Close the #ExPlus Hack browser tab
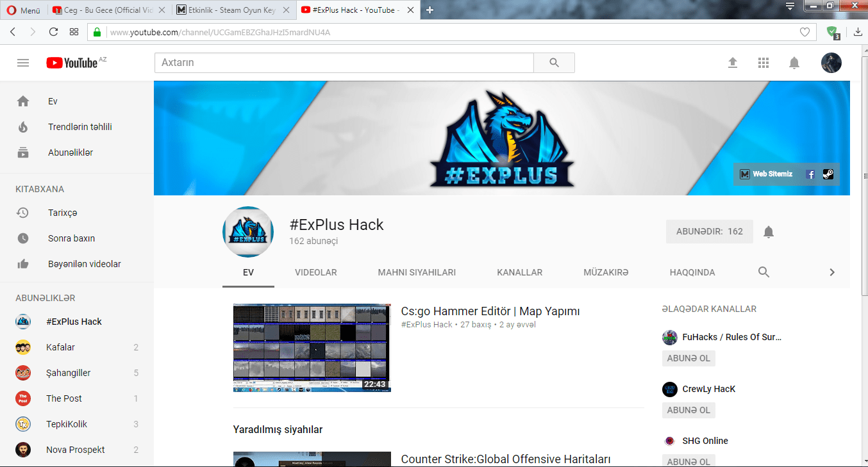868x467 pixels. 411,10
